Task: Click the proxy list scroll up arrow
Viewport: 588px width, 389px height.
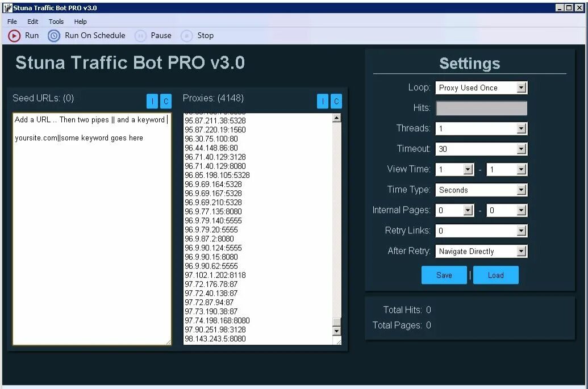Action: coord(337,118)
